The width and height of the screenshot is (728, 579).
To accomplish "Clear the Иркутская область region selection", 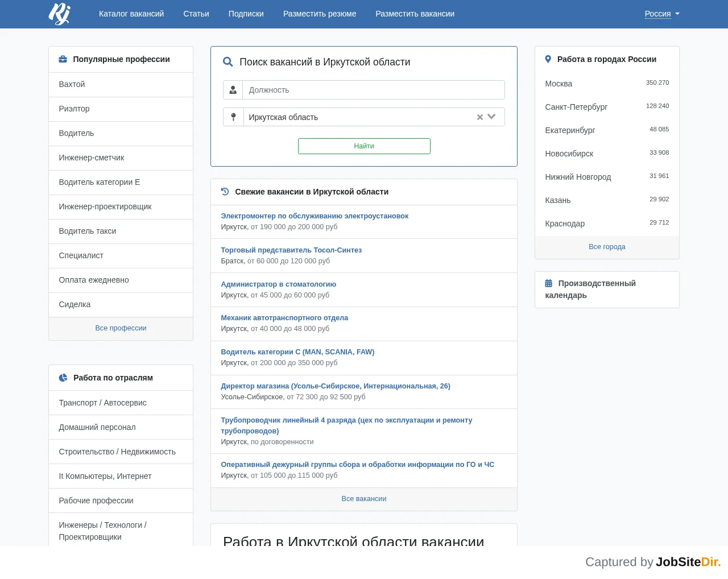I will (x=480, y=117).
